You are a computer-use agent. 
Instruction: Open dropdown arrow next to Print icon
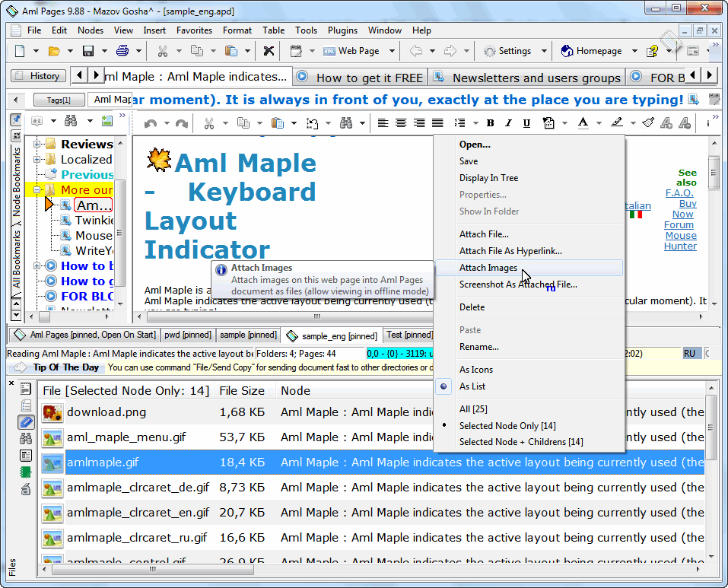tap(138, 51)
